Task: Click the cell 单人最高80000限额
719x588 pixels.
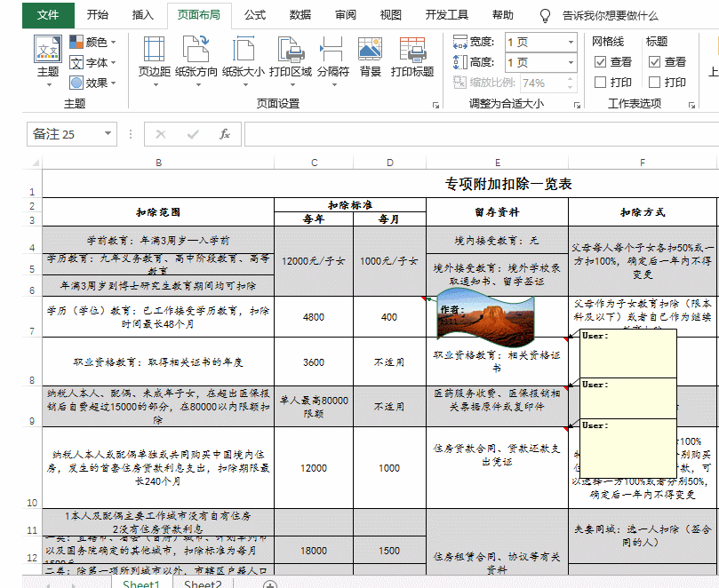Action: tap(314, 407)
